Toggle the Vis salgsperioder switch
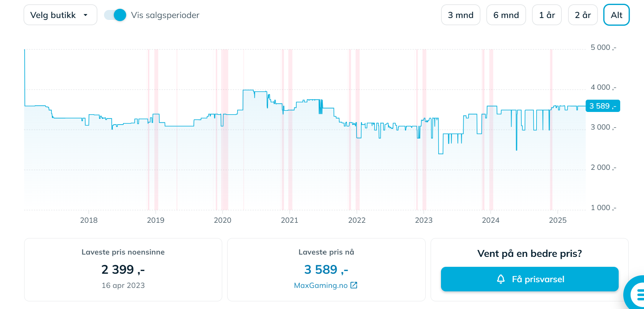 coord(115,15)
